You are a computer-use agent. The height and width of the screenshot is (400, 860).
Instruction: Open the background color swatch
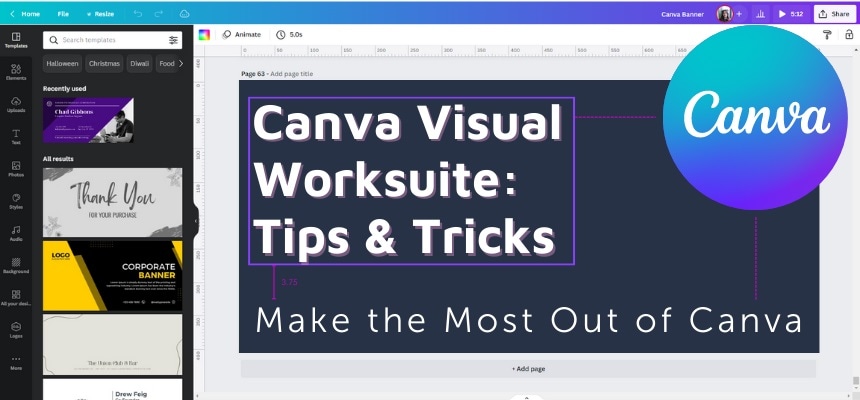coord(204,35)
